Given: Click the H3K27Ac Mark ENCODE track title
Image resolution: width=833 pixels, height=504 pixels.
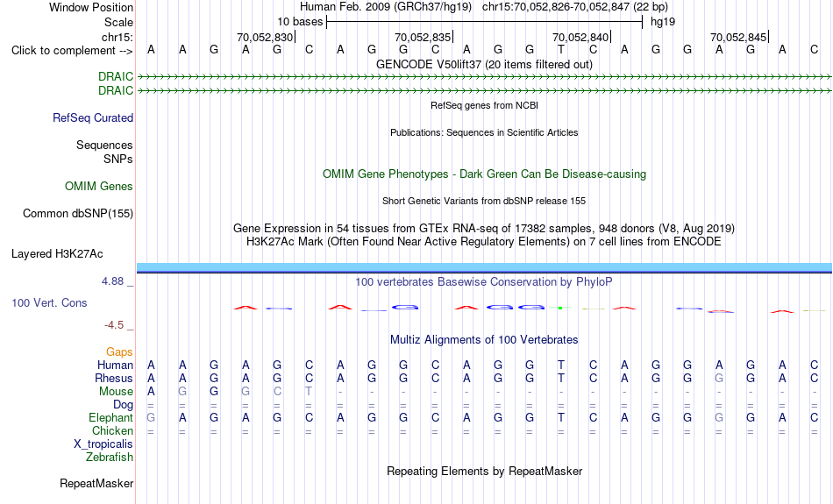Looking at the screenshot, I should [484, 242].
